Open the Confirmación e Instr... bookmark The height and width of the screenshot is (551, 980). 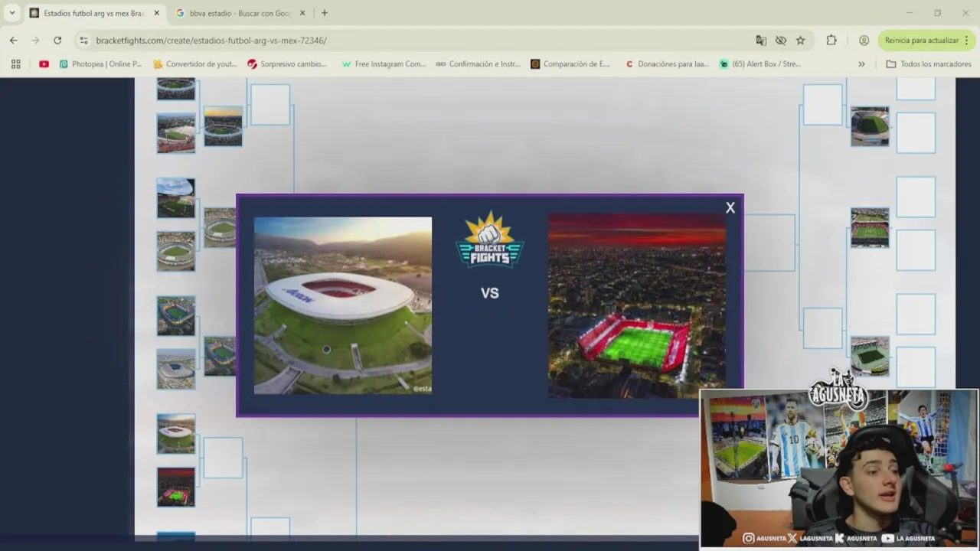[478, 64]
